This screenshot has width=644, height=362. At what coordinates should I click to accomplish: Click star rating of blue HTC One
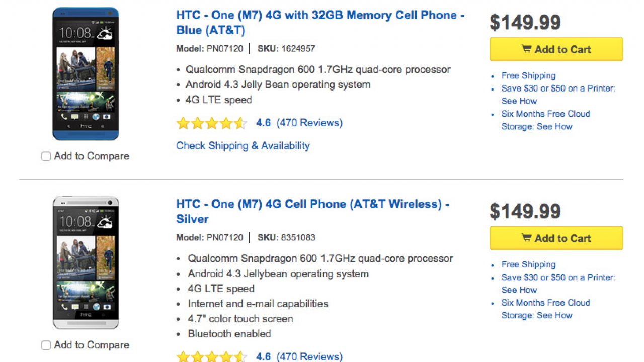(x=211, y=123)
